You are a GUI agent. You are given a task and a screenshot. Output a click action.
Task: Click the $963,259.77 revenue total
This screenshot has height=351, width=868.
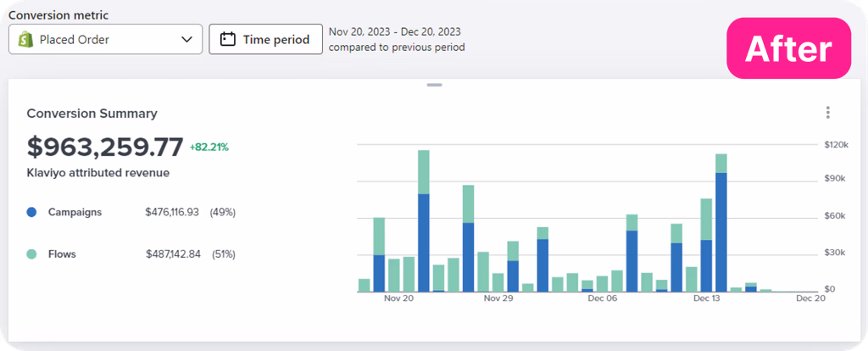coord(105,147)
